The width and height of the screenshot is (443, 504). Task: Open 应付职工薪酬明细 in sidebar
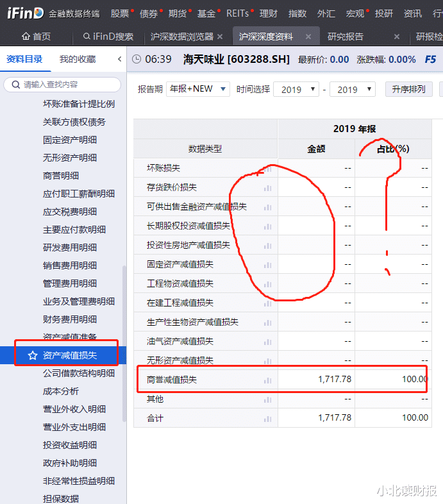79,194
